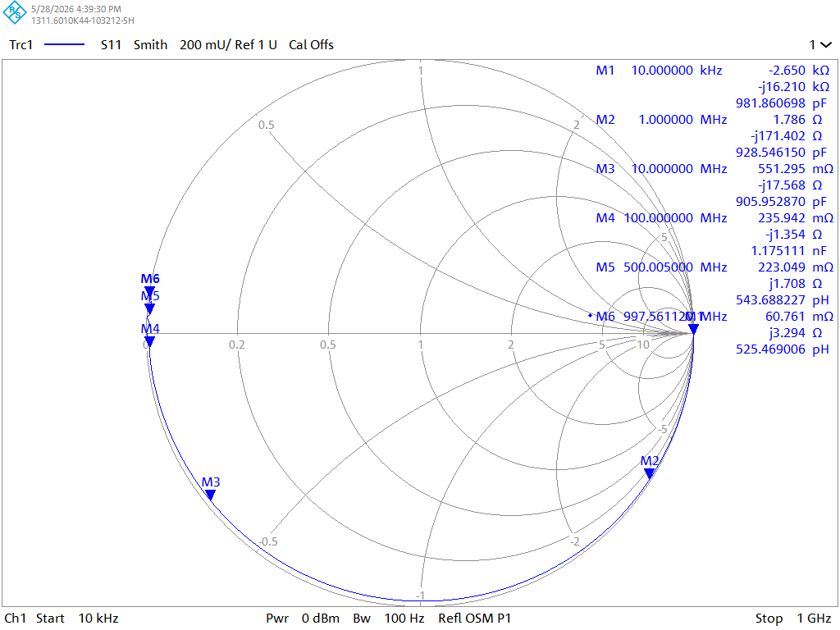This screenshot has height=630, width=840.
Task: Click the Cal Offs calibration label
Action: tap(311, 45)
